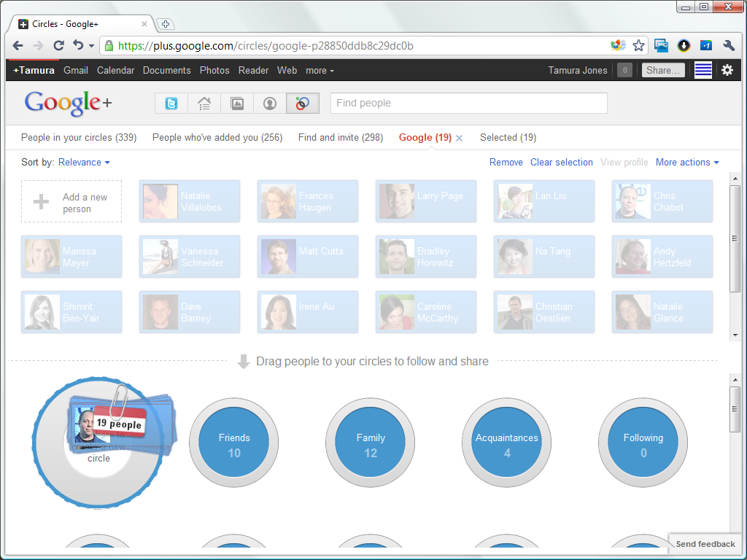Click the Send feedback button
Screen dimensions: 747x560
705,543
